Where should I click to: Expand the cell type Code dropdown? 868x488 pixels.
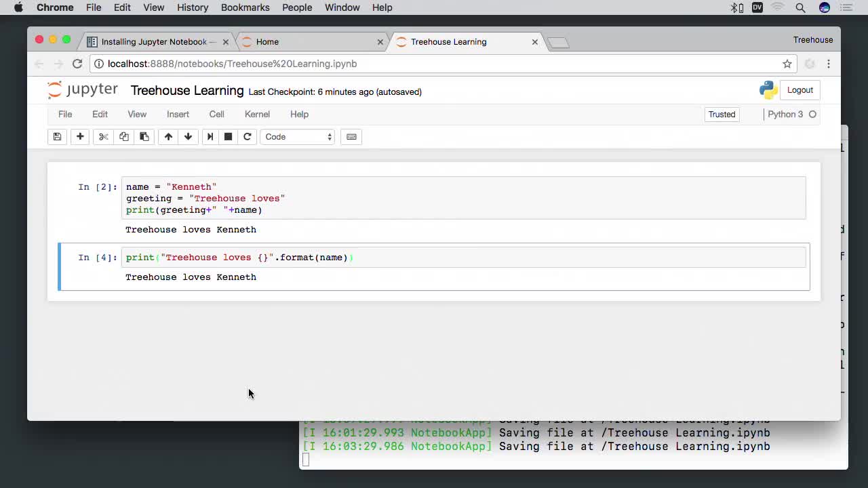(298, 137)
